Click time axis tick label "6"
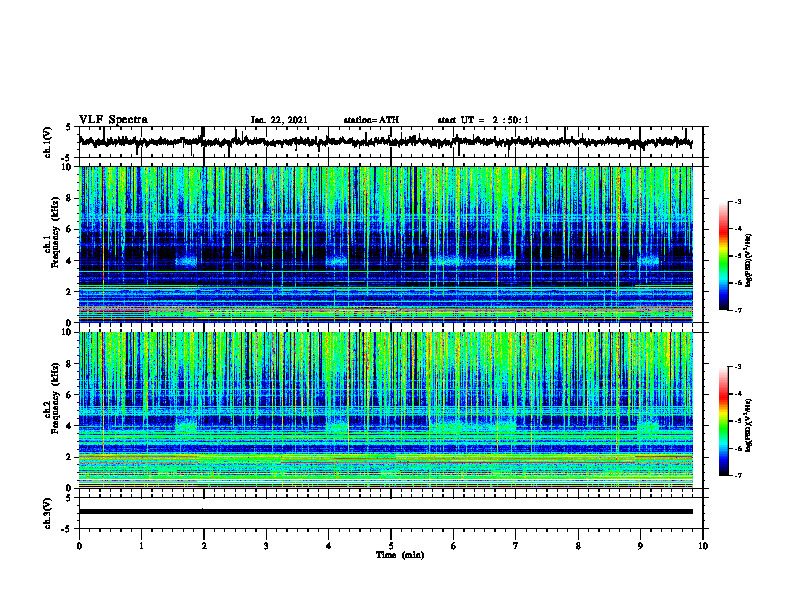Viewport: 792px width, 612px height. click(x=454, y=546)
